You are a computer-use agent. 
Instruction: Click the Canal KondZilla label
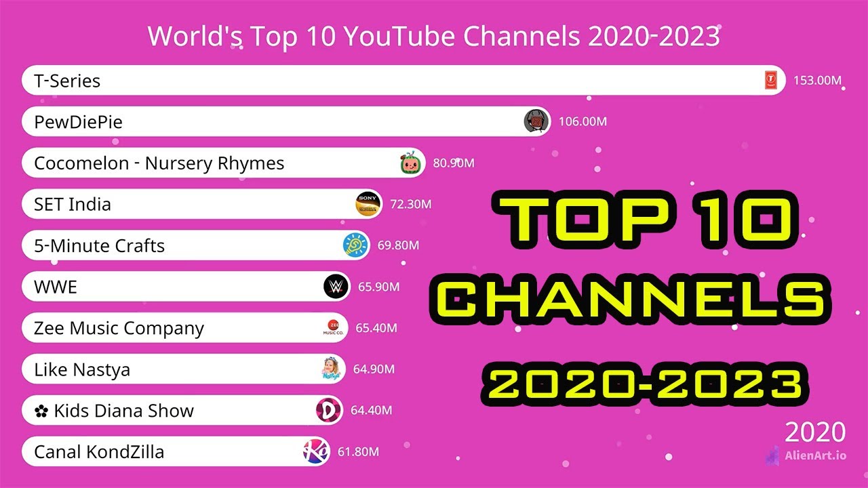(x=99, y=452)
